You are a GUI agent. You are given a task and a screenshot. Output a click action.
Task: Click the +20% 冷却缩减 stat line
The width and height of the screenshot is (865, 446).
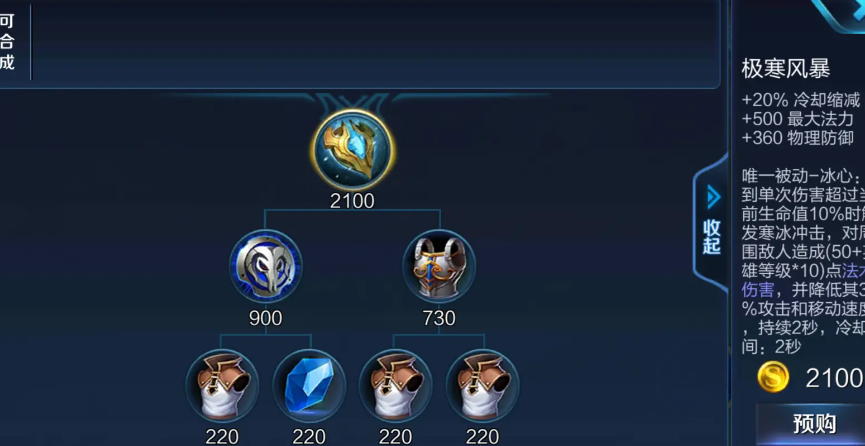coord(801,100)
